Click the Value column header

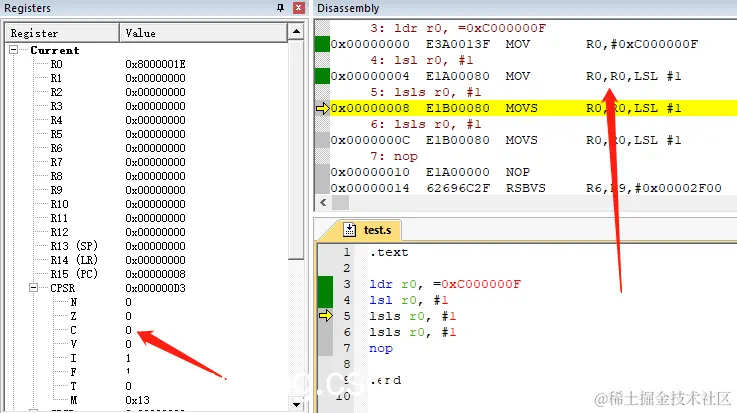(x=203, y=33)
